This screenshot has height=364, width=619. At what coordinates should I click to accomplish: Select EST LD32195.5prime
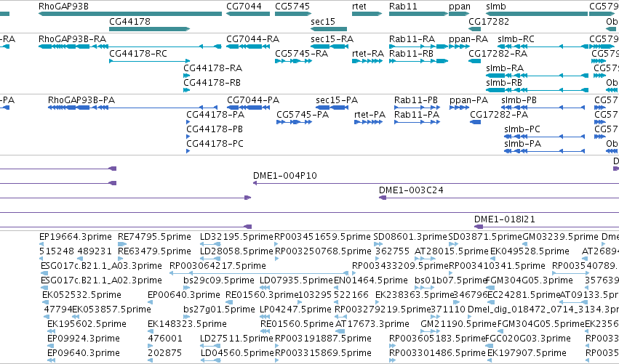(236, 237)
